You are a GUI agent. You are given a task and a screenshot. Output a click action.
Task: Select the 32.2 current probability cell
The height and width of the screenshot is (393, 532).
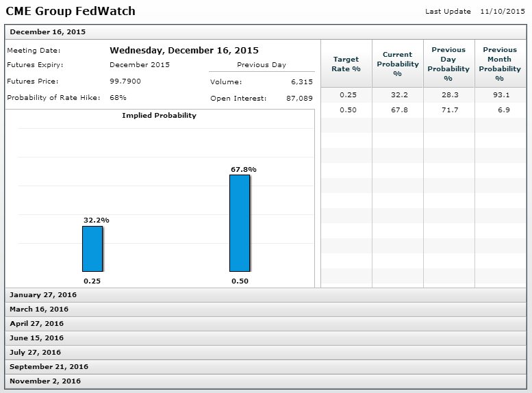click(399, 94)
